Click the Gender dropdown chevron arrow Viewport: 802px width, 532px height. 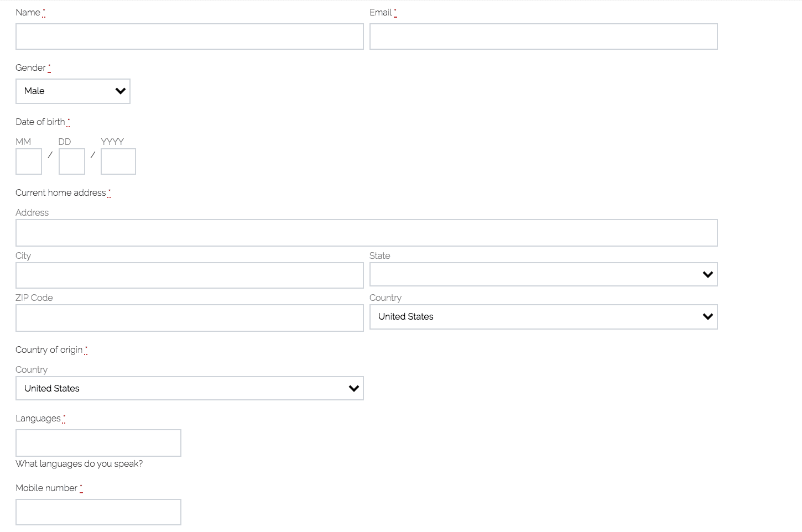pyautogui.click(x=120, y=91)
